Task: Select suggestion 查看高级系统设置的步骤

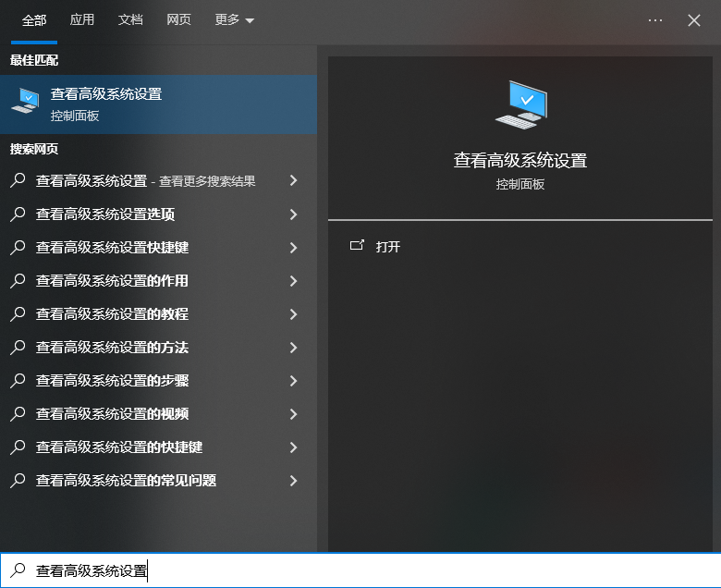Action: click(158, 381)
